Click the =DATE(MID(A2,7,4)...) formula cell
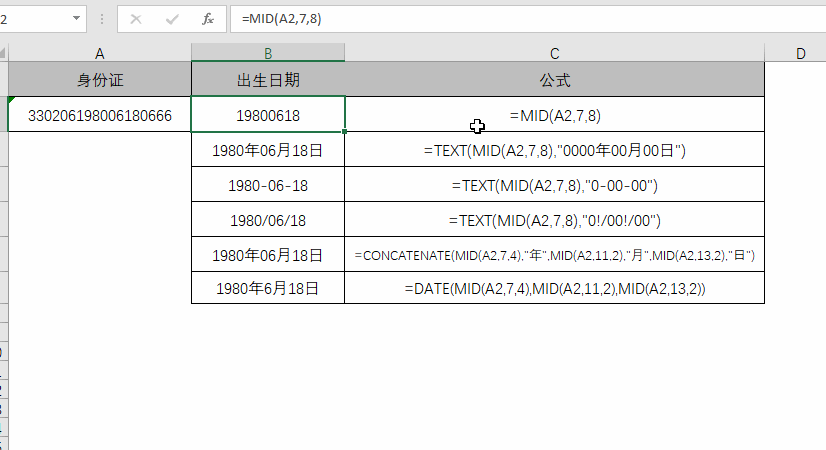Viewport: 826px width, 450px height. point(554,289)
